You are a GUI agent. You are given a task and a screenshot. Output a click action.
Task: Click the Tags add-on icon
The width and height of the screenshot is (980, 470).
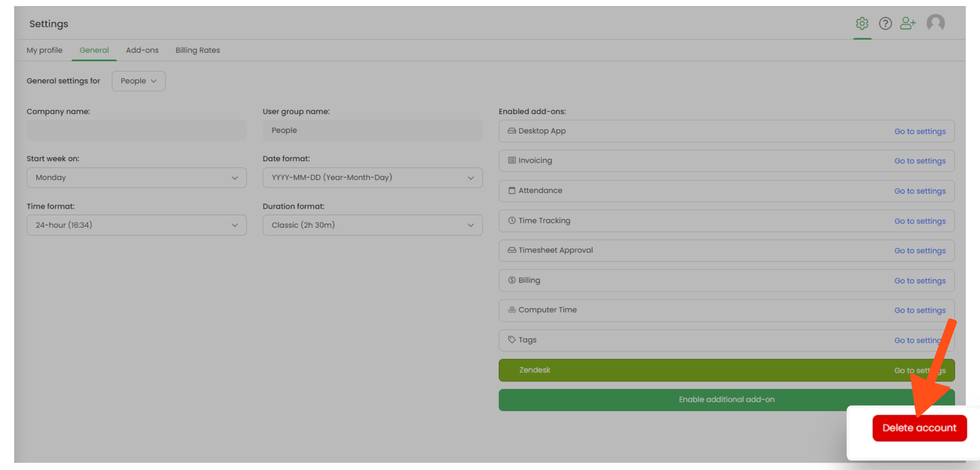pos(512,340)
